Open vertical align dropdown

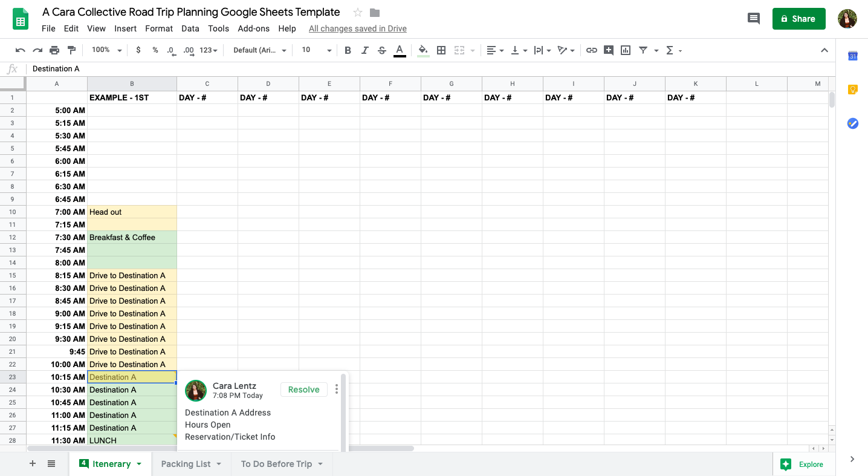pos(519,50)
